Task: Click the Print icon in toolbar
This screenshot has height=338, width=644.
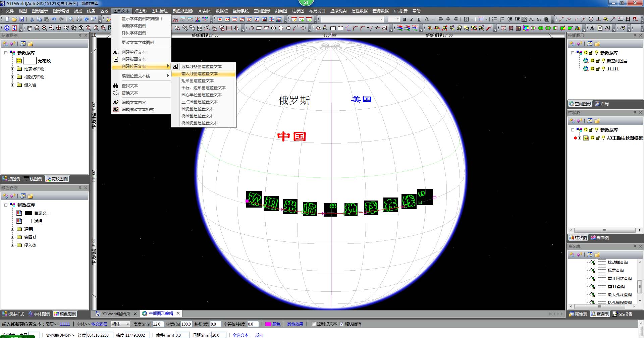Action: [x=79, y=19]
